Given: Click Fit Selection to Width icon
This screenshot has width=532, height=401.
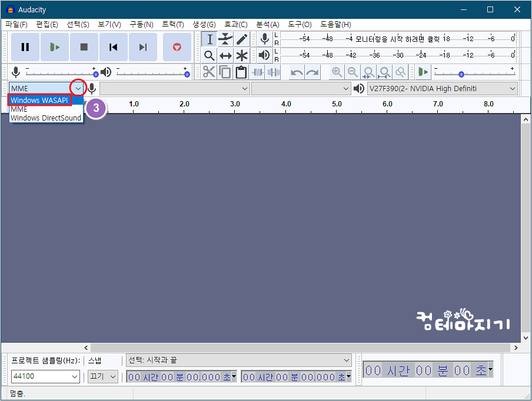Looking at the screenshot, I should point(368,72).
